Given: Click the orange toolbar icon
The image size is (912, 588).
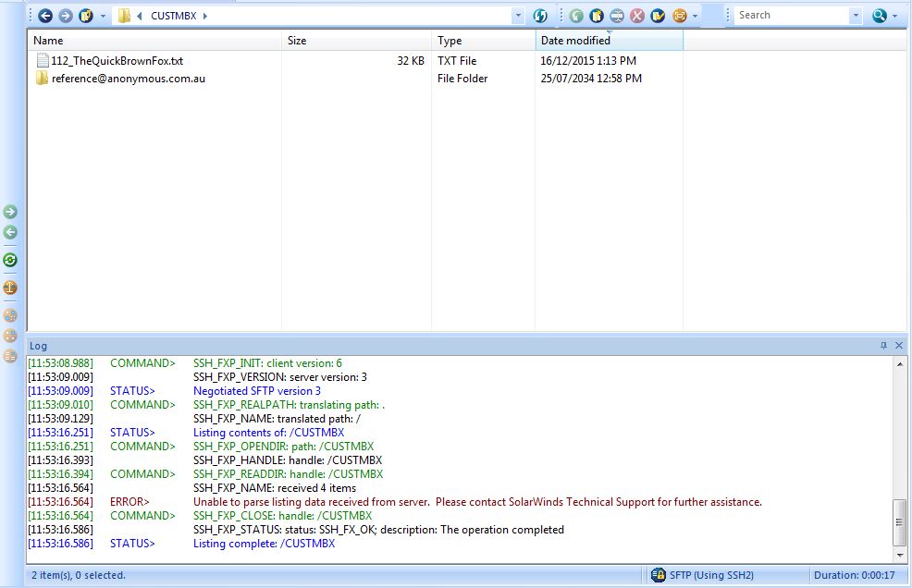Looking at the screenshot, I should 679,16.
